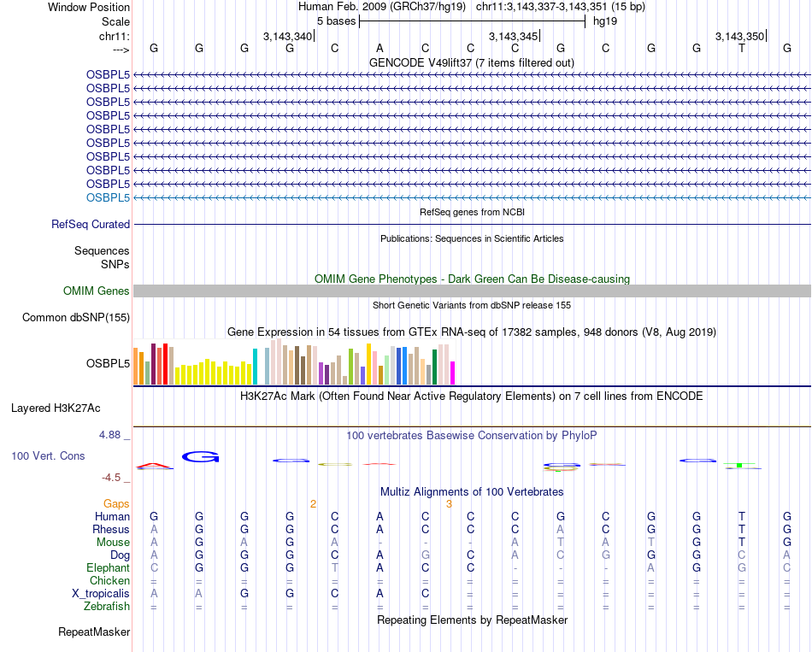The height and width of the screenshot is (652, 812).
Task: Click the 3,143,350 position marker
Action: (739, 36)
